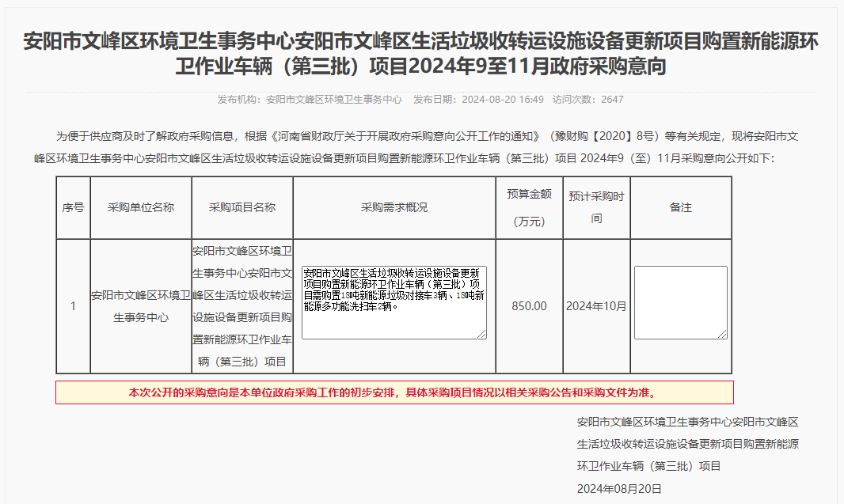Screen dimensions: 844x504
Task: Select row number 1 cell
Action: pos(73,306)
